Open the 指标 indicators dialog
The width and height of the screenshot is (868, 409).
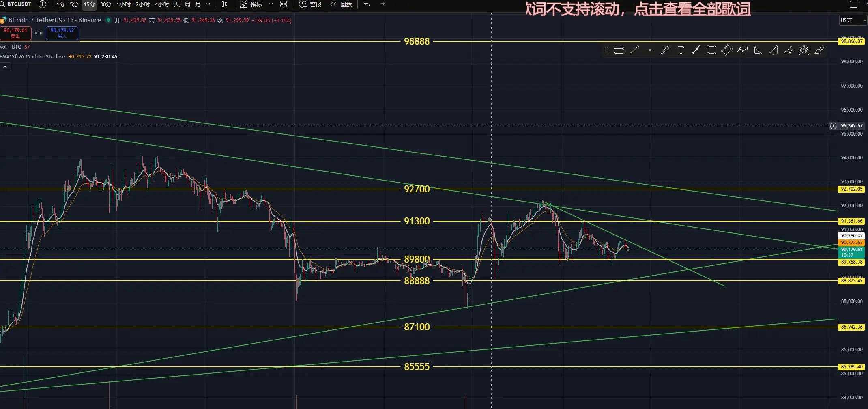[251, 4]
